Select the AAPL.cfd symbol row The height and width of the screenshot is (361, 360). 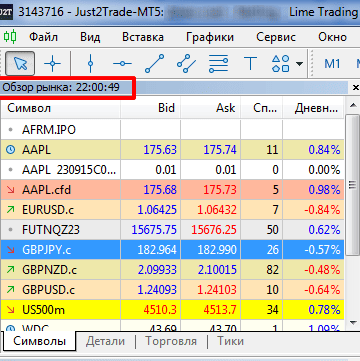tap(172, 190)
